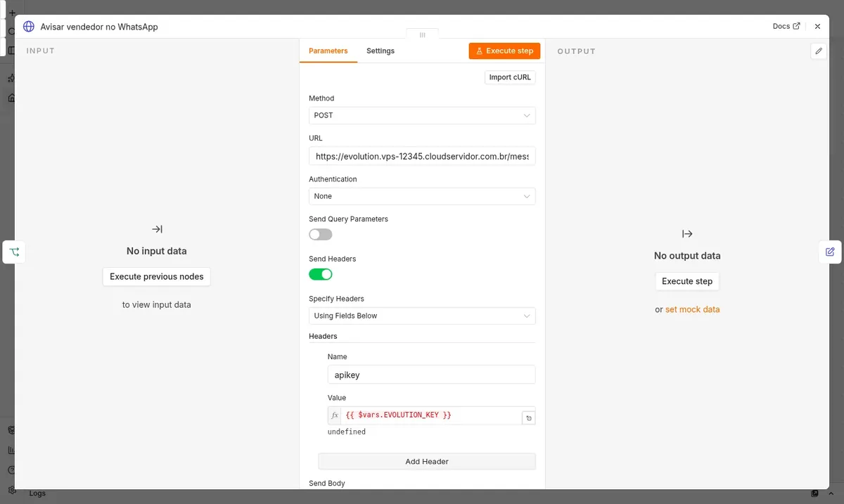
Task: Switch to the Parameters tab
Action: 328,51
